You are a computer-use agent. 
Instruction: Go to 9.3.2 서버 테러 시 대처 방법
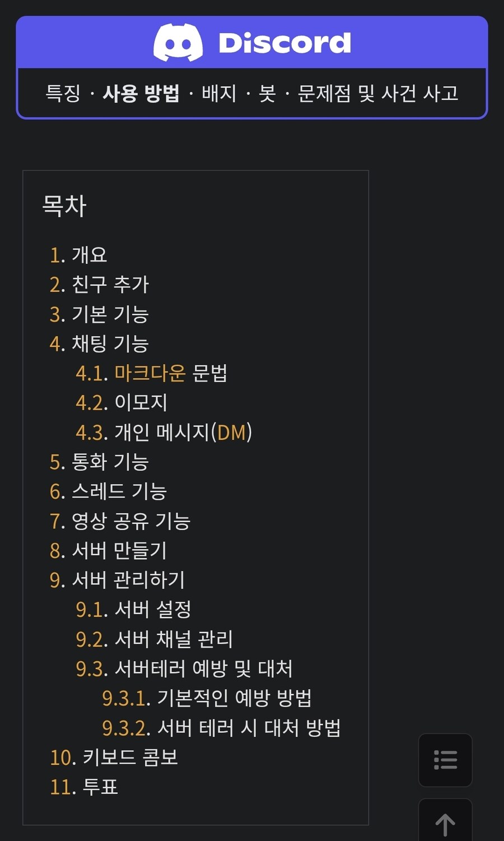pyautogui.click(x=222, y=727)
